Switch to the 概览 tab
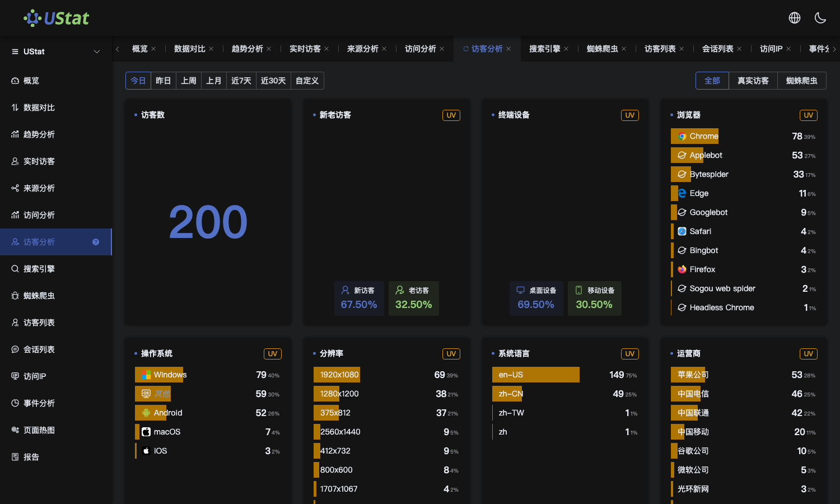 (x=139, y=49)
